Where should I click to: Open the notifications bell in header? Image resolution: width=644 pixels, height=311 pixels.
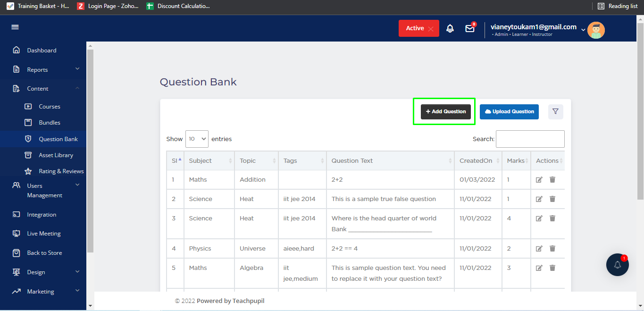[450, 28]
